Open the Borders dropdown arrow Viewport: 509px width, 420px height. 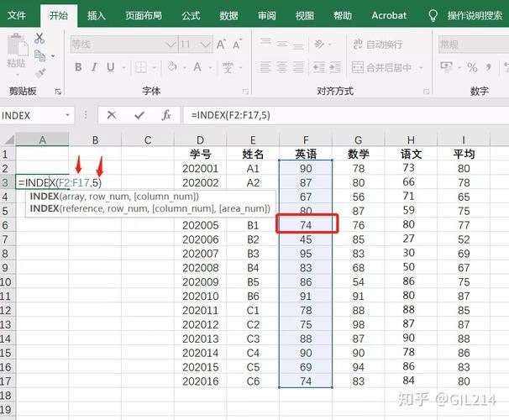(x=155, y=68)
